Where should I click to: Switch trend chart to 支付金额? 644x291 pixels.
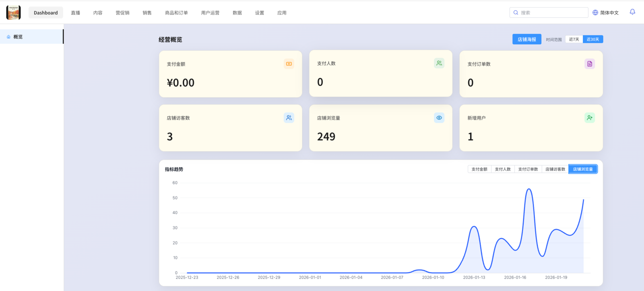[479, 169]
